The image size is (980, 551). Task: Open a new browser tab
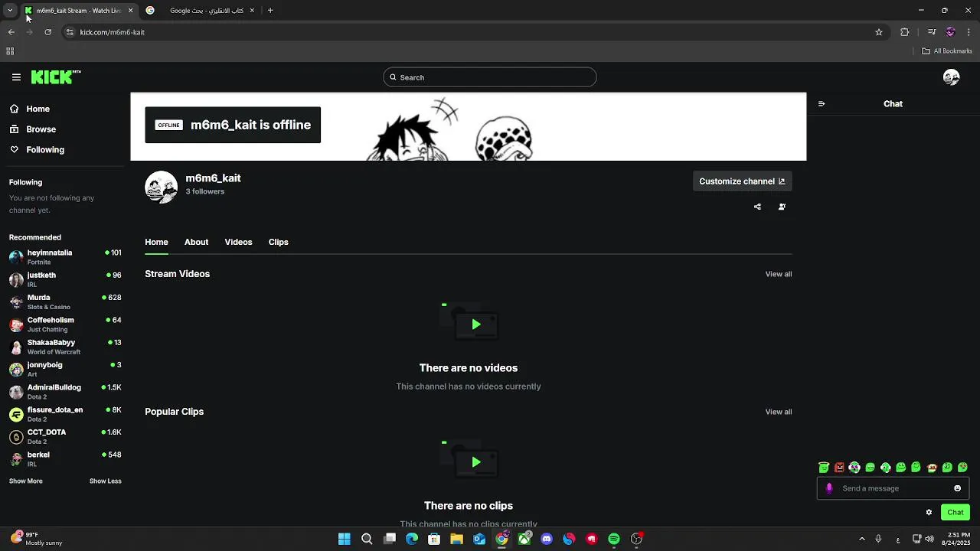click(x=270, y=11)
